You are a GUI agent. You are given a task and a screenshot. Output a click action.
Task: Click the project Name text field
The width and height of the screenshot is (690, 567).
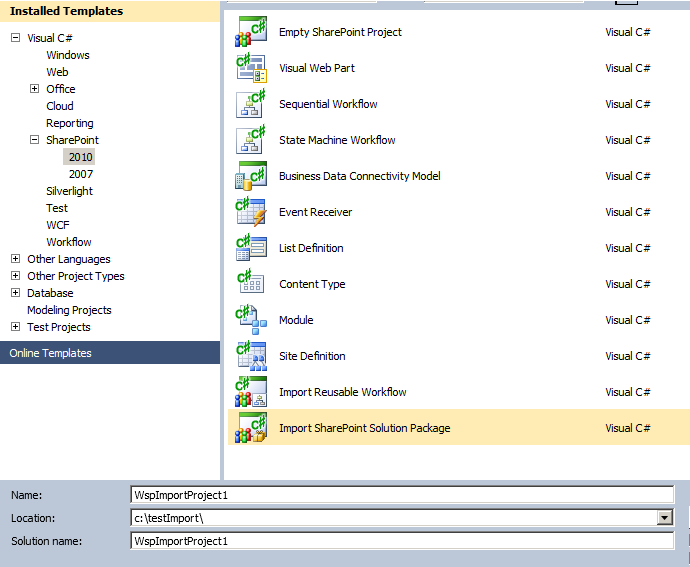[402, 494]
